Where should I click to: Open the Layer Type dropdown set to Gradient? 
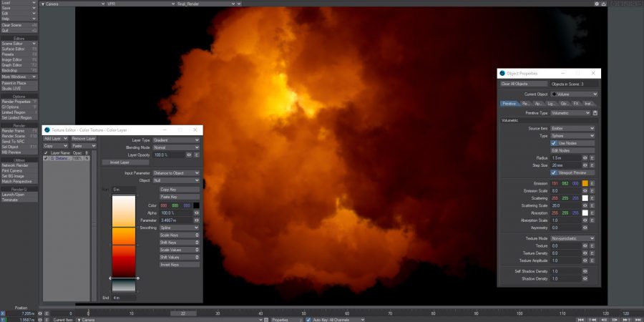176,140
